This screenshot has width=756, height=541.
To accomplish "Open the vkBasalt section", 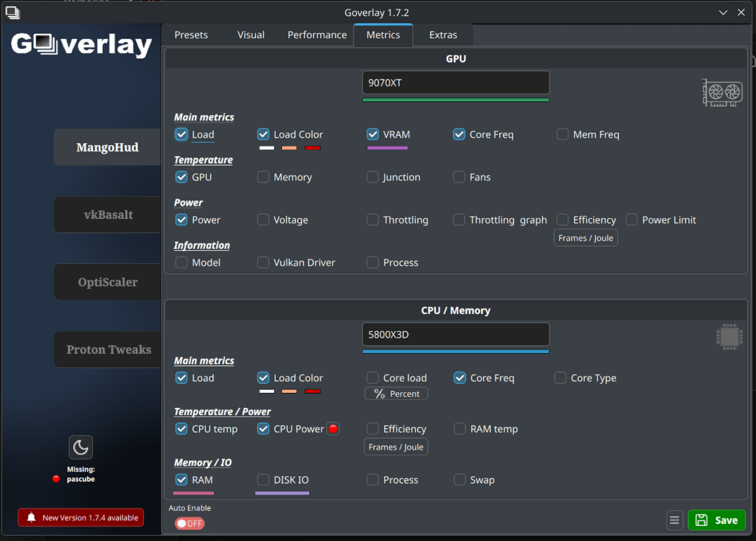I will point(107,214).
